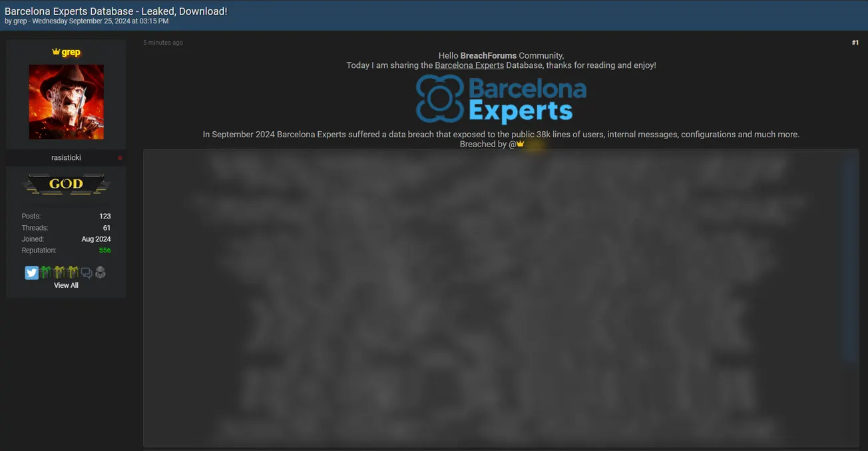Click the yellow gift award beside the chat bubbles
Image resolution: width=868 pixels, height=451 pixels.
pos(73,272)
